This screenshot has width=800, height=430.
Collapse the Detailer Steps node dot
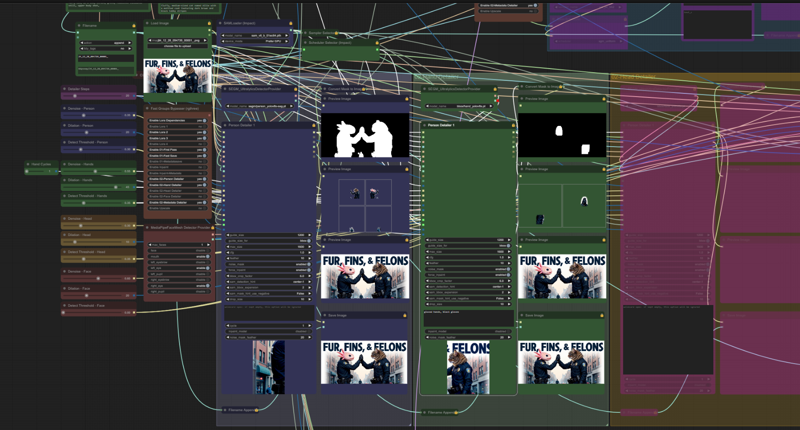(64, 89)
